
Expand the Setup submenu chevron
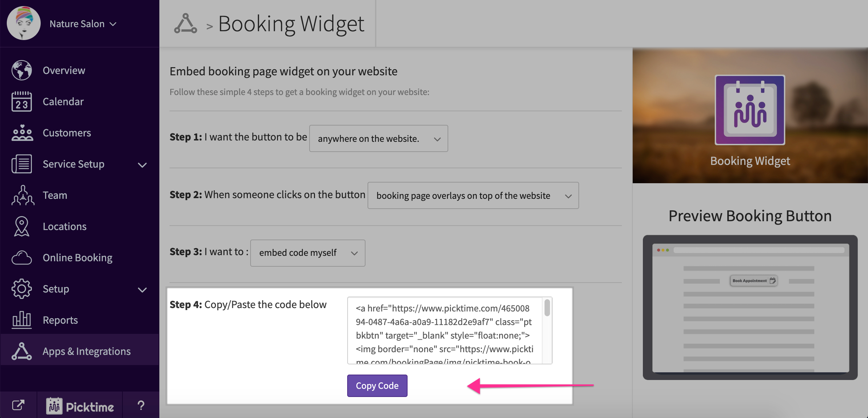point(142,290)
